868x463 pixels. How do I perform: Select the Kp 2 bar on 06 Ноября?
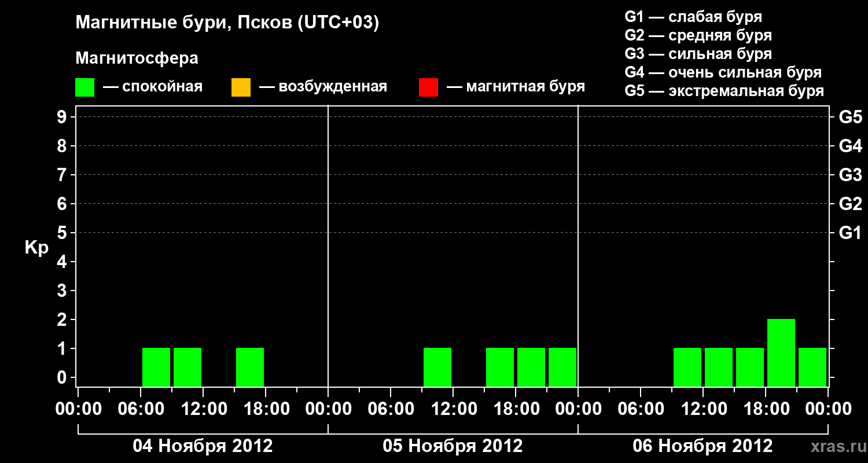[x=781, y=352]
